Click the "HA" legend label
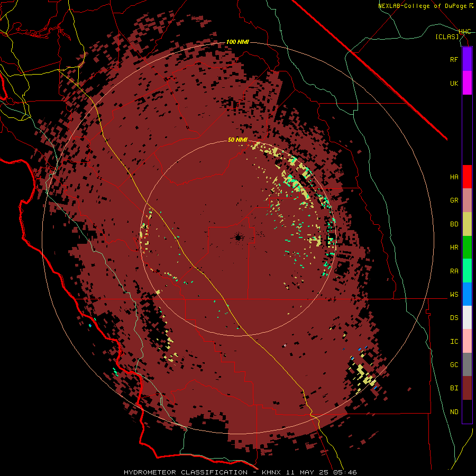Screen dimensions: 476x476 454,177
